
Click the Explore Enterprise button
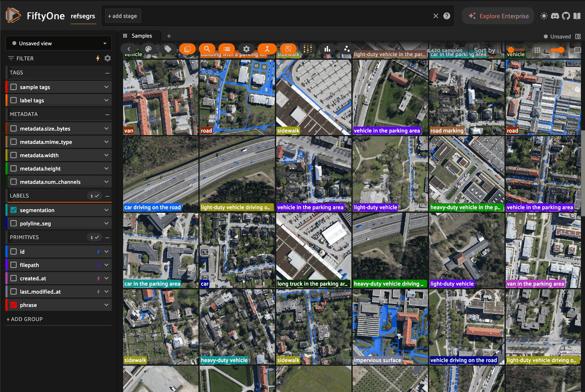pyautogui.click(x=498, y=16)
